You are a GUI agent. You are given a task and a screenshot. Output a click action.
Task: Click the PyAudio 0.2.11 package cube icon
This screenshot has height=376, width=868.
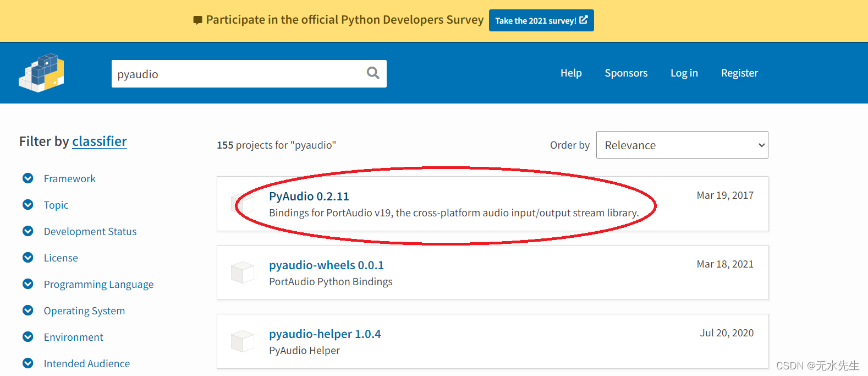[243, 204]
